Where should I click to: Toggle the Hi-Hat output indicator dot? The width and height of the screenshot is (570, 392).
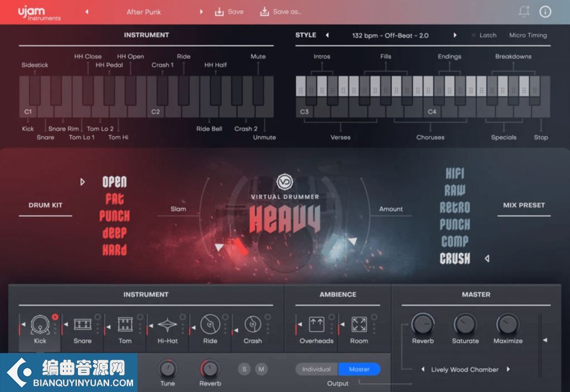pyautogui.click(x=183, y=317)
